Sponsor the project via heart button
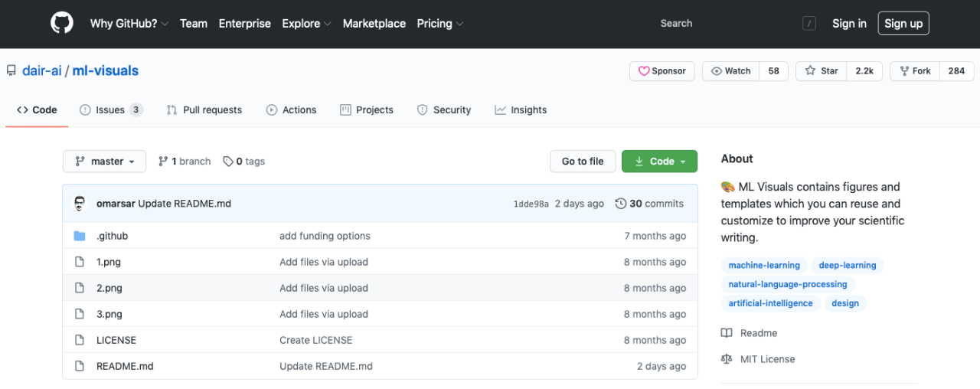980x389 pixels. (662, 71)
